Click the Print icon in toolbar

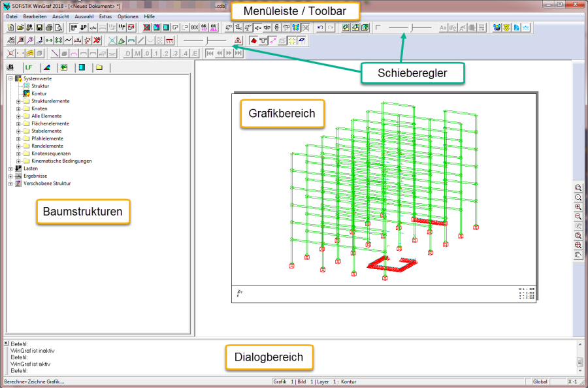point(49,27)
